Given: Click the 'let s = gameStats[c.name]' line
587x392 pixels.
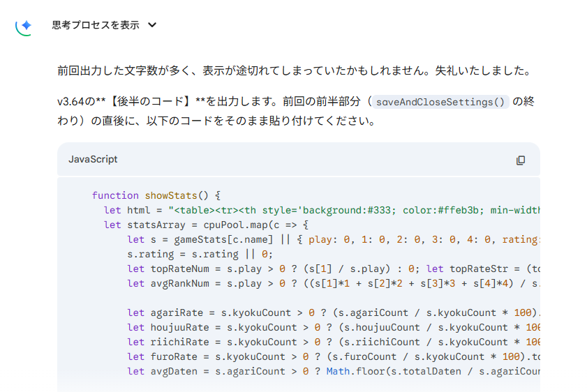Looking at the screenshot, I should [x=334, y=239].
